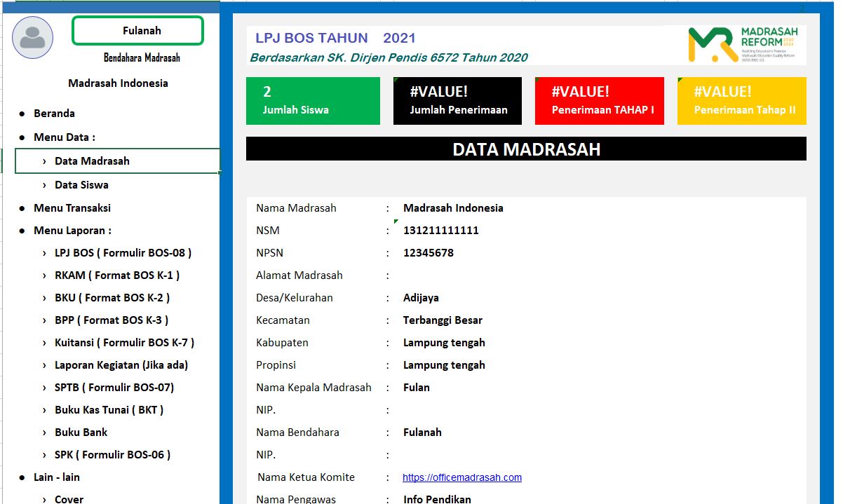Click the Fulanah name button
Screen dimensions: 843x504
[x=137, y=30]
